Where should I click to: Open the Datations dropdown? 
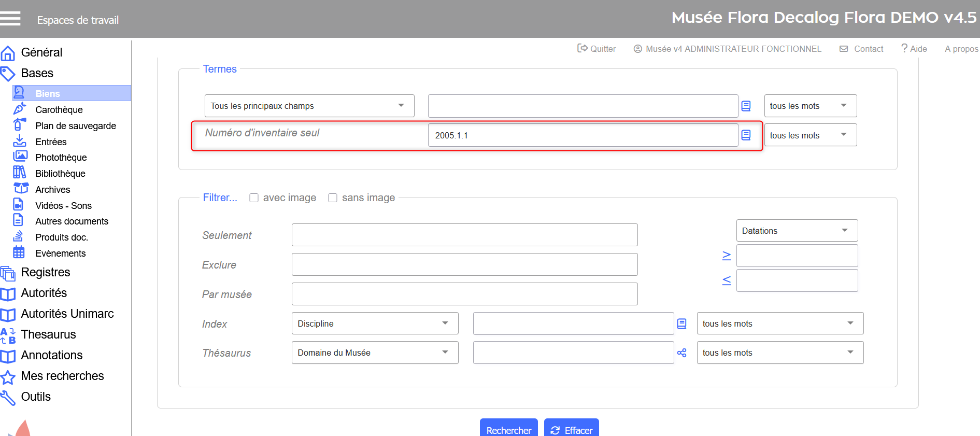point(797,231)
